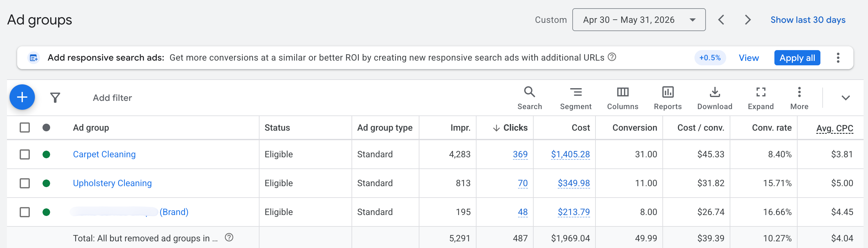The width and height of the screenshot is (868, 248).
Task: Click the Add filter field
Action: click(x=112, y=98)
